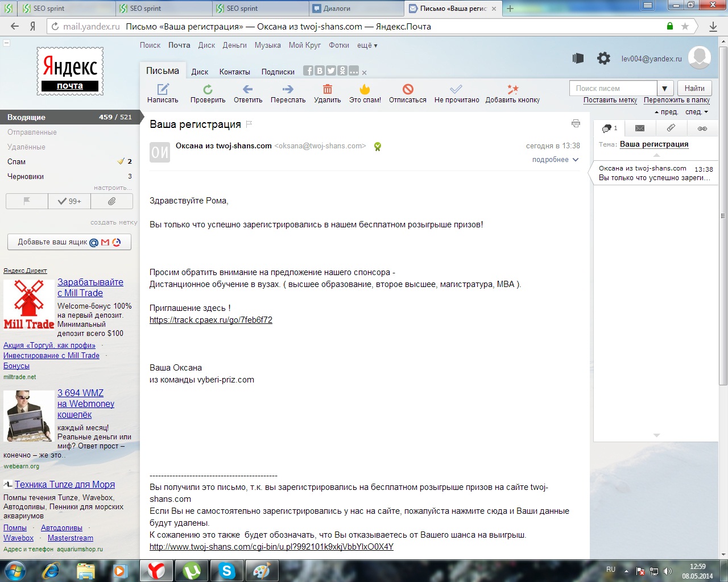728x582 pixels.
Task: Forward the letter with Переслать icon
Action: point(288,89)
